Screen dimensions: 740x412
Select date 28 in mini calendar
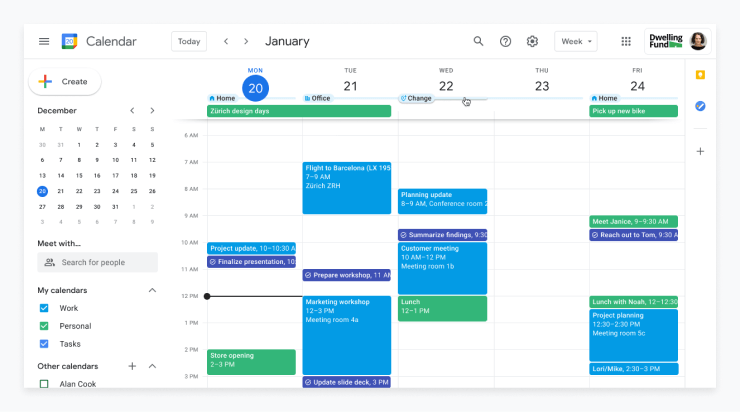tap(60, 207)
